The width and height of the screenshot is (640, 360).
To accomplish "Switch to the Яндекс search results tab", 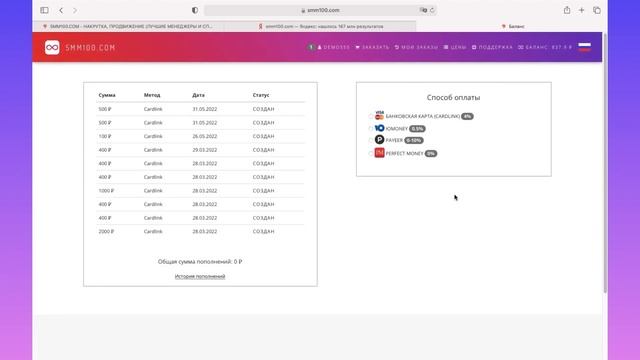I will 320,26.
